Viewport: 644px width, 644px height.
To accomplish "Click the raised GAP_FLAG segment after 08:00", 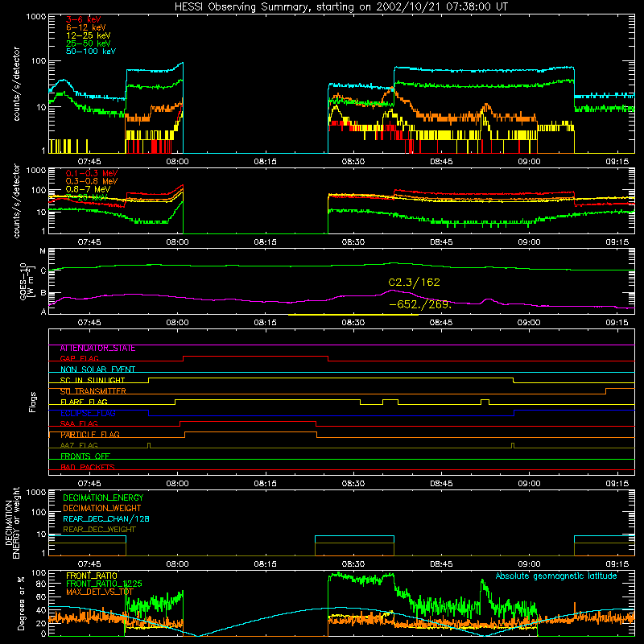I will click(x=255, y=357).
